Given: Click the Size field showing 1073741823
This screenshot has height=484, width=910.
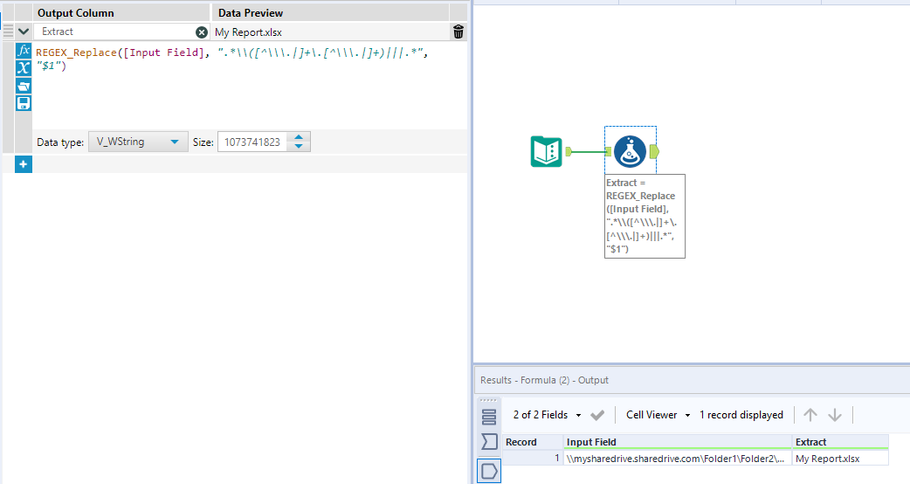Looking at the screenshot, I should click(x=252, y=142).
